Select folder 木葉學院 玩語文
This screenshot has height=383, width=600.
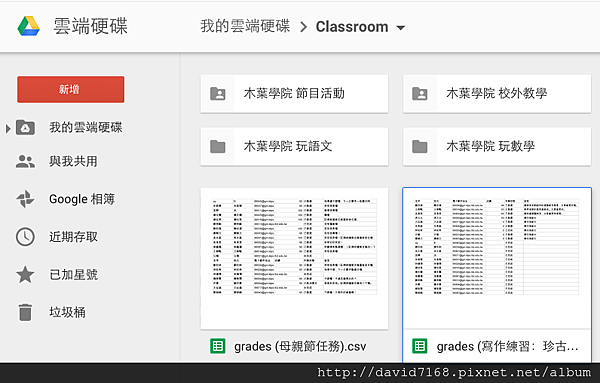pos(294,147)
